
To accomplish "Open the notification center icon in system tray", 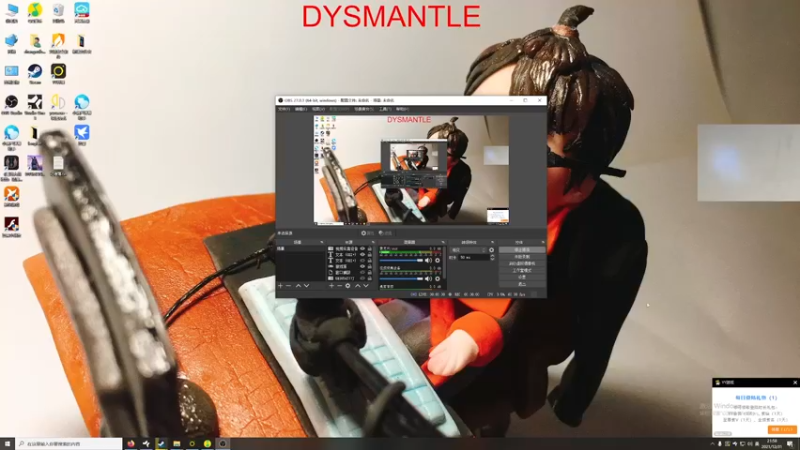I will (790, 444).
